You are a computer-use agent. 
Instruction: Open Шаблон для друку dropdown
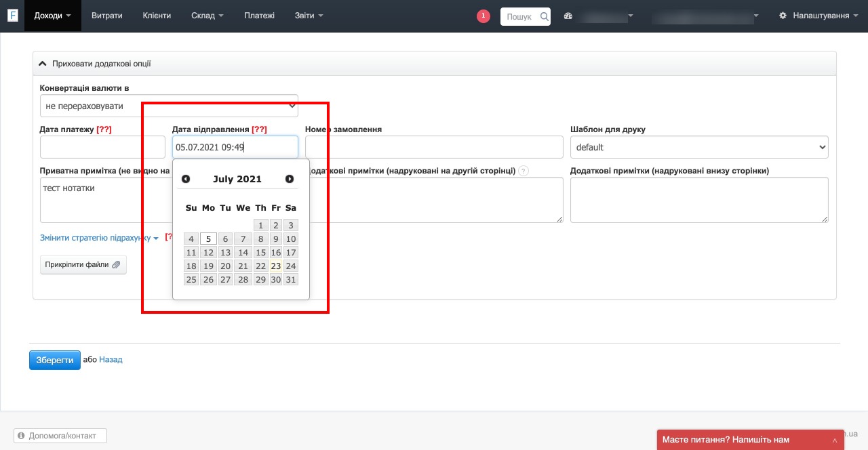pos(699,147)
